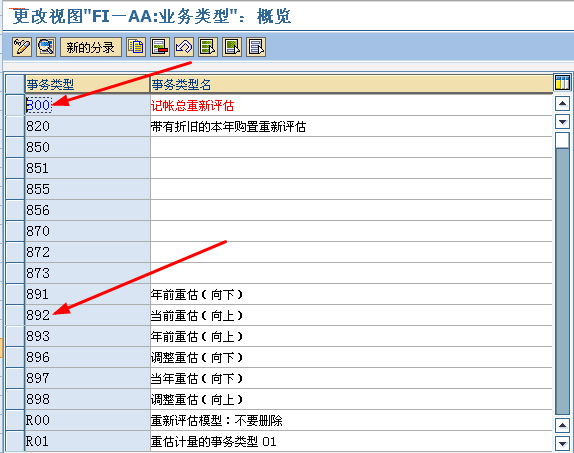Click the display/change pencil toolbar icon

pyautogui.click(x=22, y=47)
